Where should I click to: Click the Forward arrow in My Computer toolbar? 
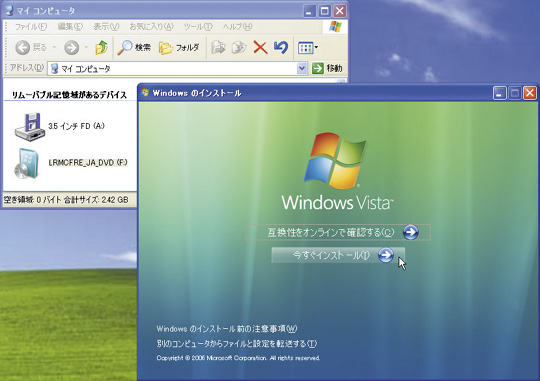pos(72,48)
